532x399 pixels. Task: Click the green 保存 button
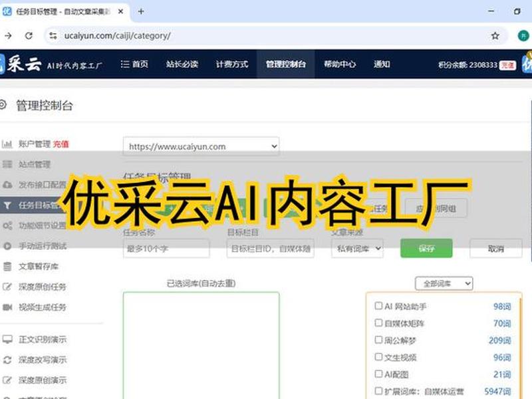click(426, 248)
